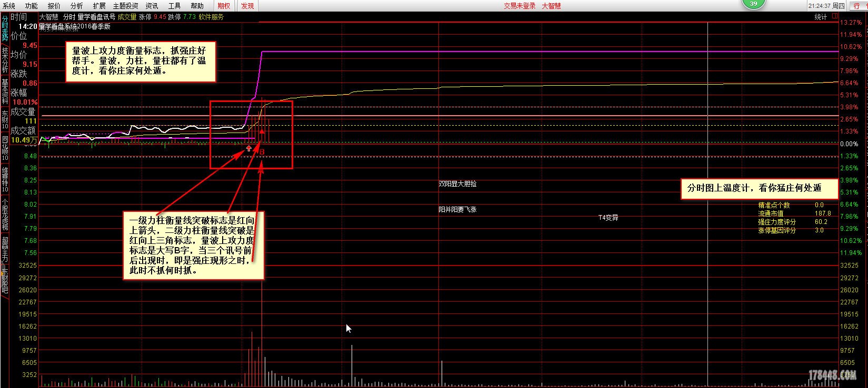Open the 扩展 menu
The height and width of the screenshot is (388, 868).
pos(99,6)
